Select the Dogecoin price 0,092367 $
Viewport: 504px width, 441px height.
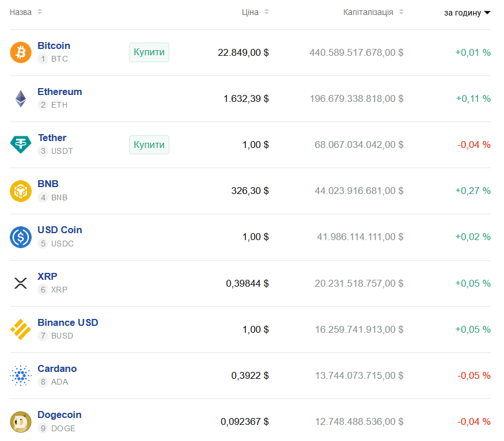(245, 422)
